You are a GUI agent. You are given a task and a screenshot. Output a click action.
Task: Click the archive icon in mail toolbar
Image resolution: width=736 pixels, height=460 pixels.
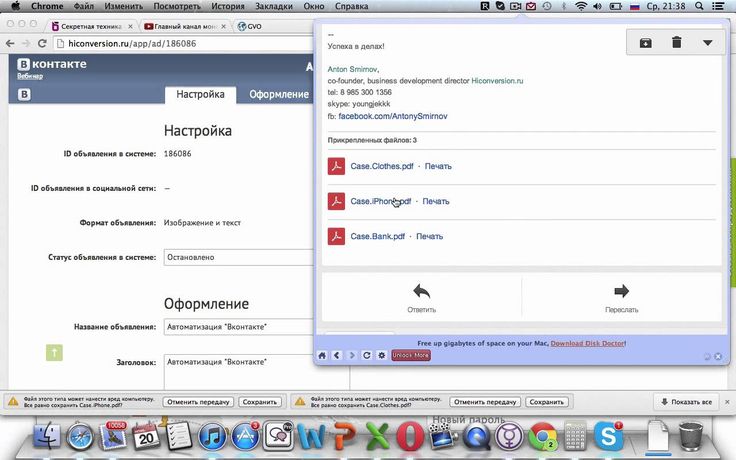pos(645,43)
